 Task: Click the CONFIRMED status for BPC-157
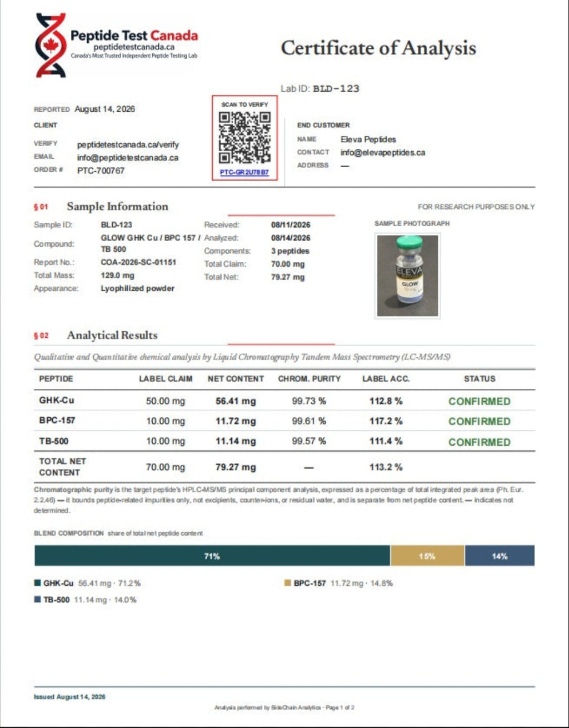coord(480,421)
